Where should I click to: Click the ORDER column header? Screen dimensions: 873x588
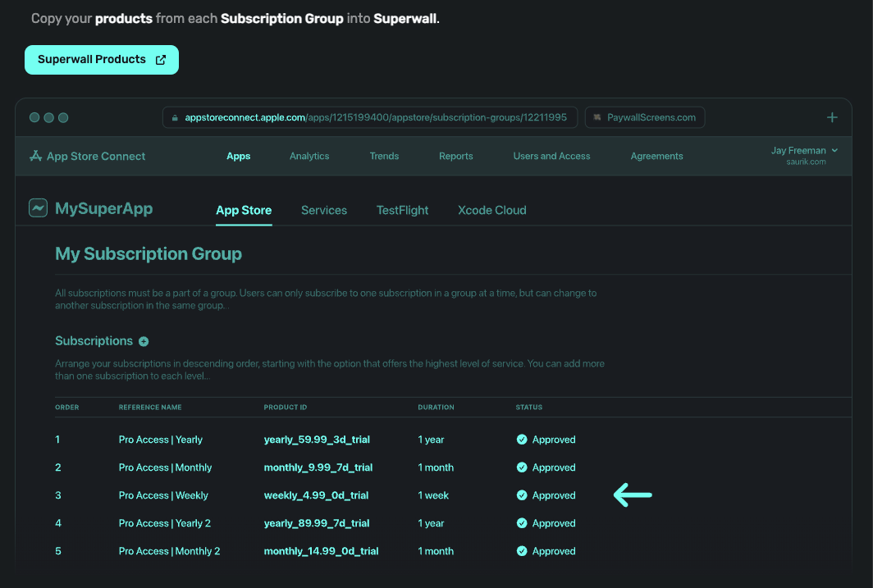(x=66, y=408)
